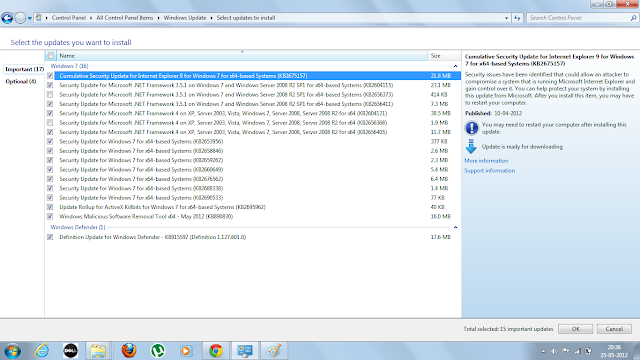Switch to Paint on the taskbar
The height and width of the screenshot is (360, 640).
pyautogui.click(x=274, y=351)
